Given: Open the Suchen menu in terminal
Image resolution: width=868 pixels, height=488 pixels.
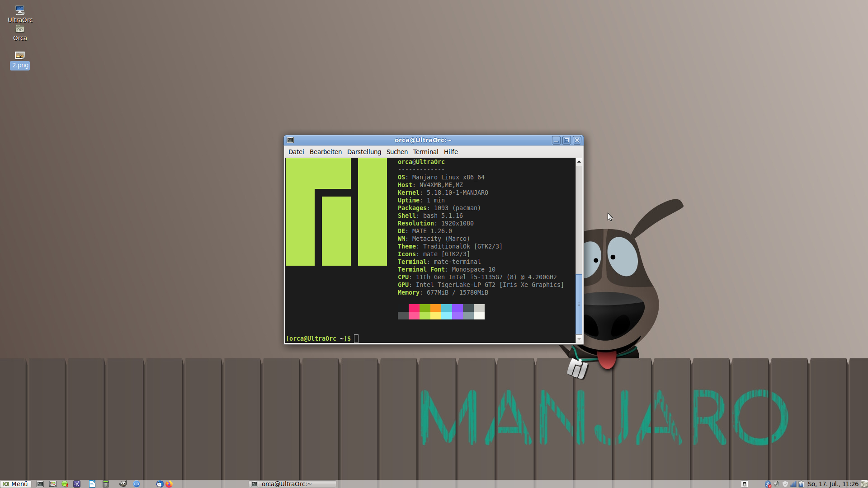Looking at the screenshot, I should tap(397, 152).
